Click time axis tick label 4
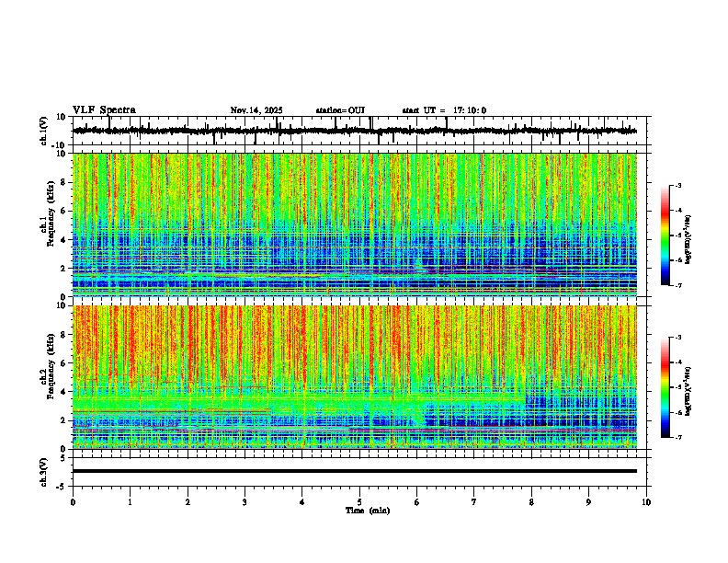 click(302, 502)
